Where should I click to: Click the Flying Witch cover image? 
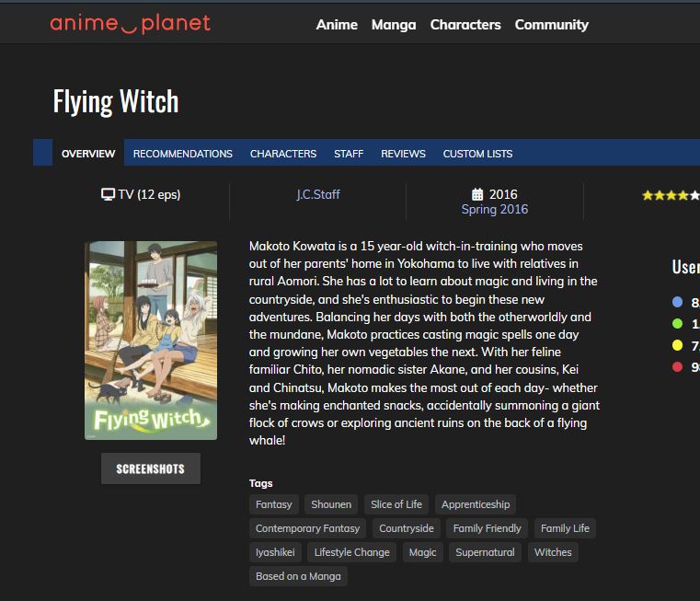(151, 341)
